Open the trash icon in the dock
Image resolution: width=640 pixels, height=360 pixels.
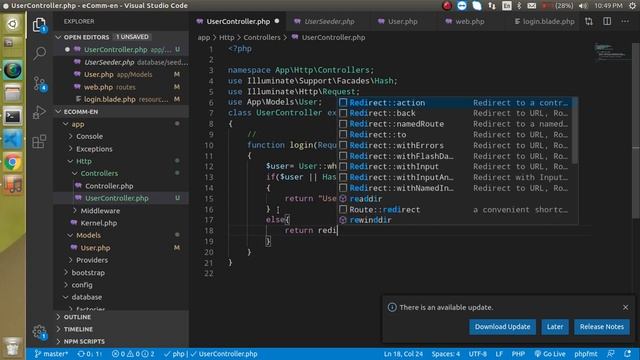[13, 347]
